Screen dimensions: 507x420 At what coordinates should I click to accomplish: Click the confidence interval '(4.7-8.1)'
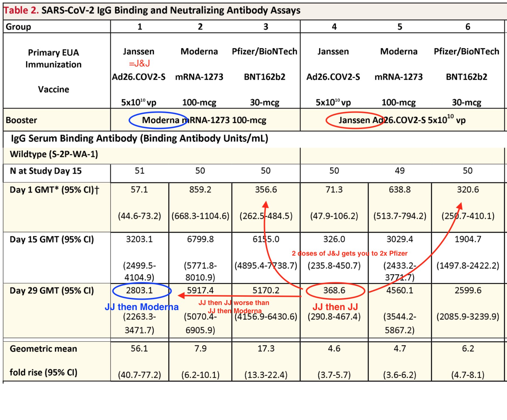tap(468, 375)
